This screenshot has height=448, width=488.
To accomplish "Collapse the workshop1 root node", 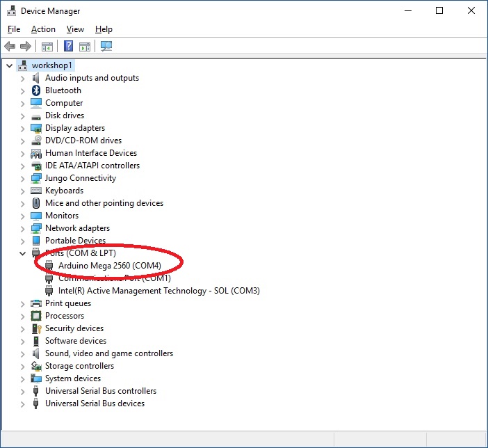I will [x=9, y=65].
